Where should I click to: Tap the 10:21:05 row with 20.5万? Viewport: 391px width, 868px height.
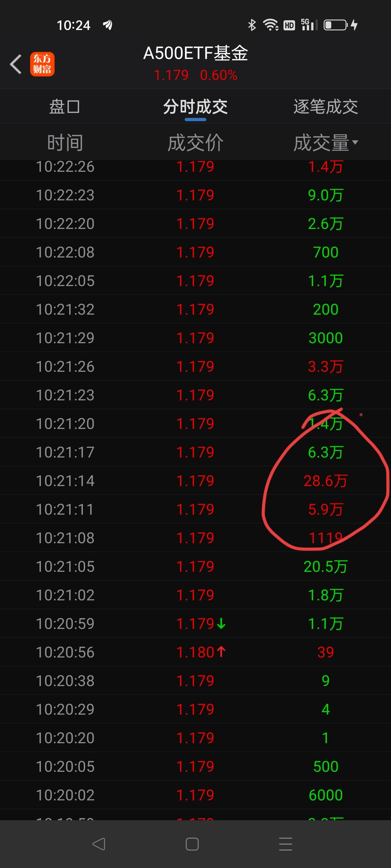(195, 566)
